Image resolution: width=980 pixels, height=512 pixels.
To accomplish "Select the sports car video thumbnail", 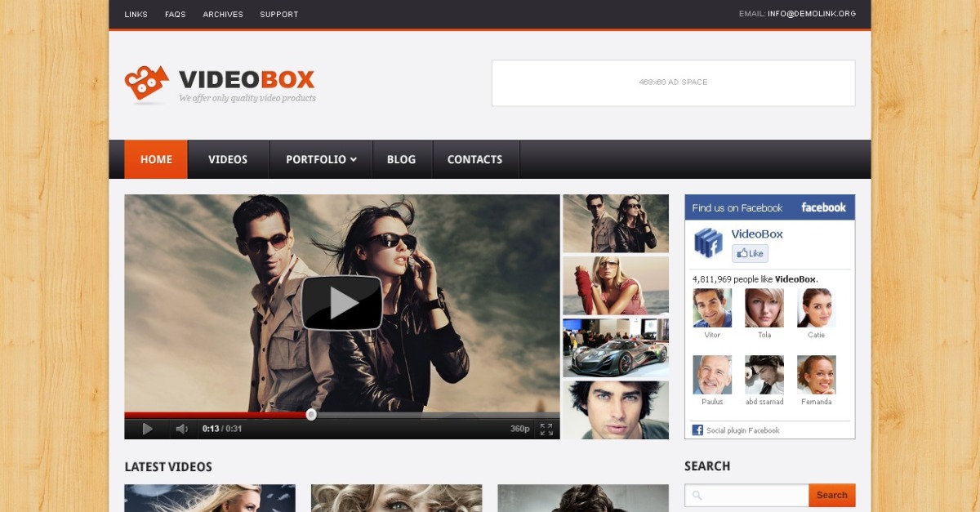I will pos(615,348).
